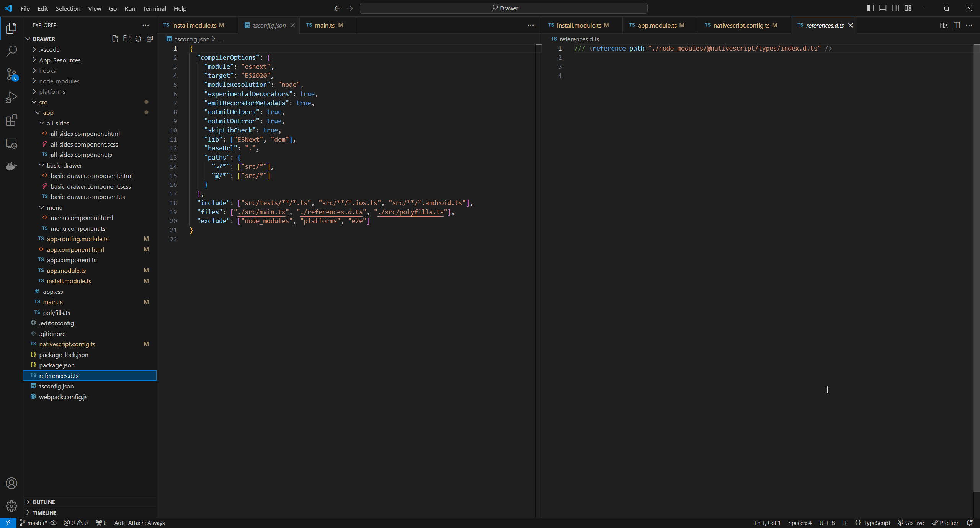Image resolution: width=980 pixels, height=528 pixels.
Task: Toggle primary side bar visibility
Action: coord(870,8)
